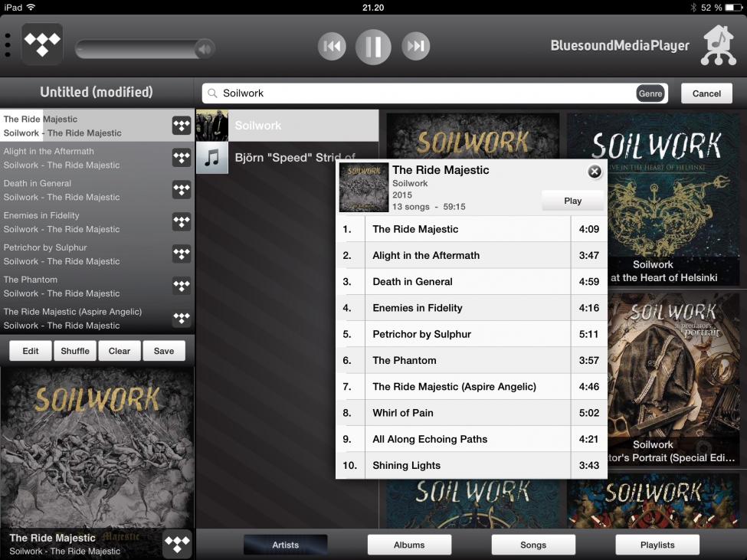Click the search magnifier icon
This screenshot has width=747, height=560.
point(212,93)
